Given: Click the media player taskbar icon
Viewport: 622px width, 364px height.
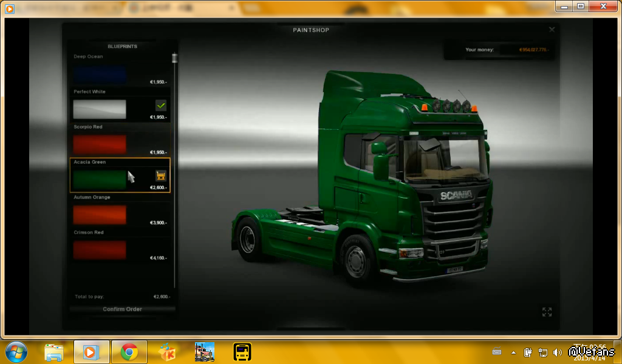Looking at the screenshot, I should pos(92,352).
